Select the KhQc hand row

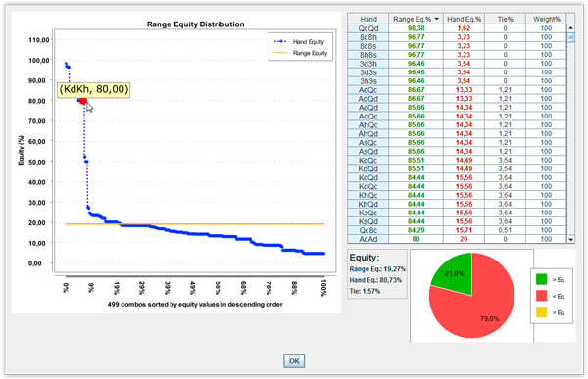point(457,195)
